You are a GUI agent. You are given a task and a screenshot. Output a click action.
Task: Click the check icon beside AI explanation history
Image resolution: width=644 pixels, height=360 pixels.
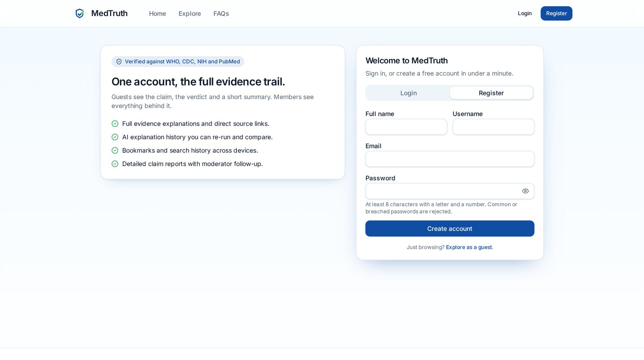coord(115,137)
